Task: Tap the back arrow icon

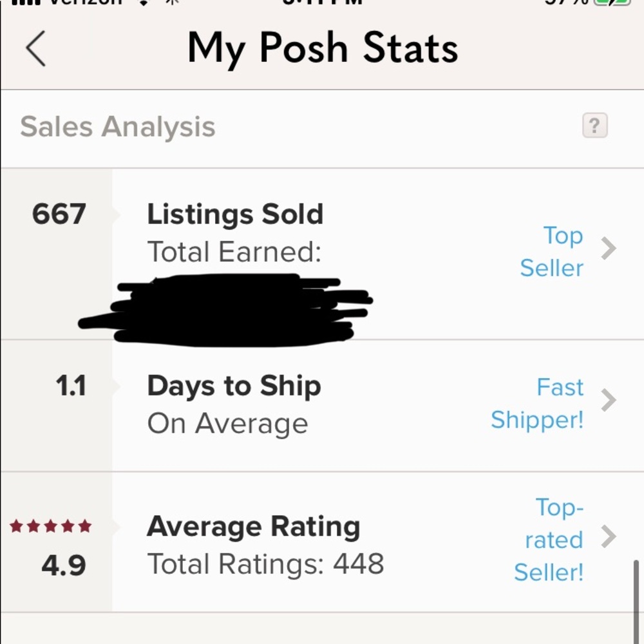Action: (x=35, y=48)
